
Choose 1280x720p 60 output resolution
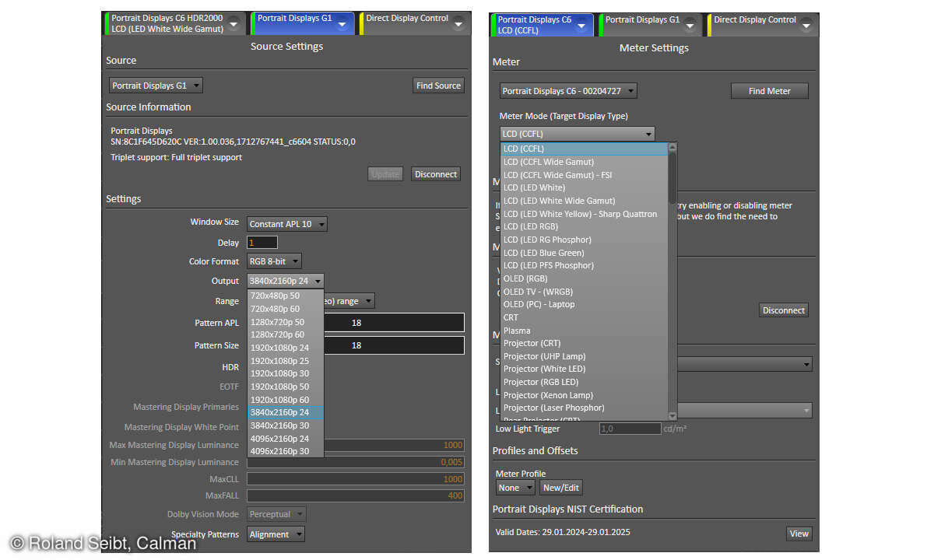click(286, 335)
